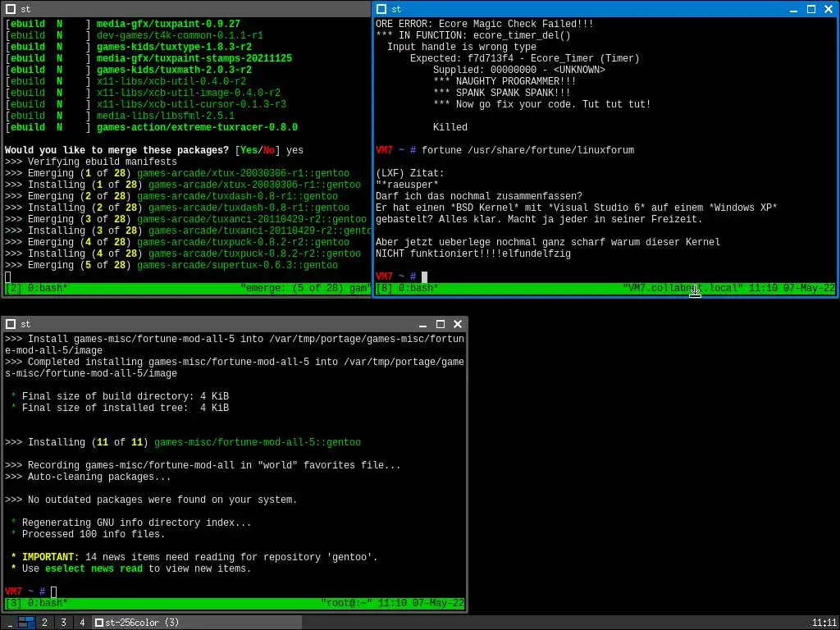Click '*** SPANK SPANK SPANK!!!' line
Screen dimensions: 840x630
pyautogui.click(x=501, y=94)
